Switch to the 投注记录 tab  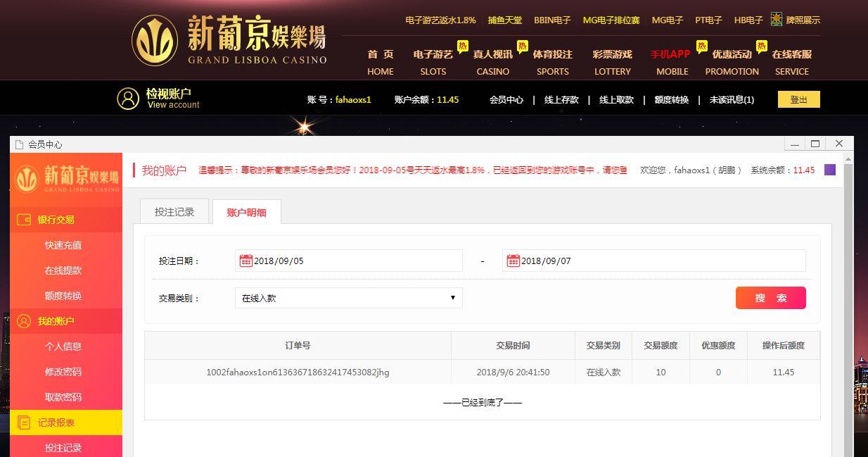point(174,212)
